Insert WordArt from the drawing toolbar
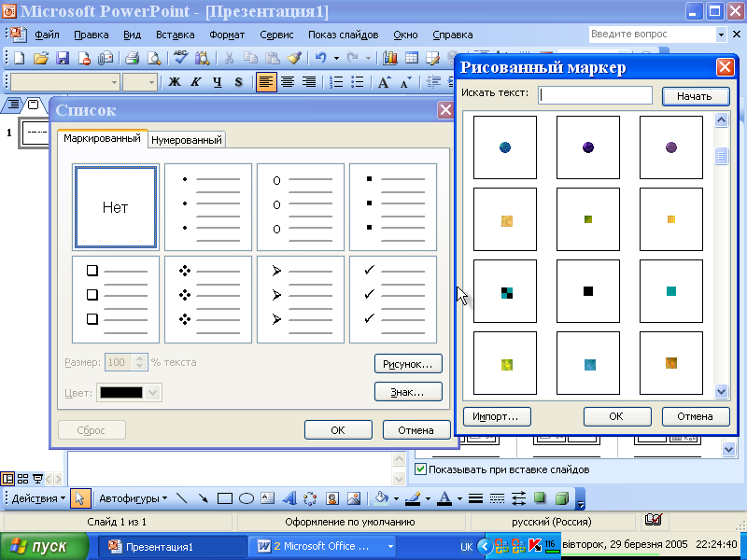This screenshot has height=560, width=747. click(289, 498)
